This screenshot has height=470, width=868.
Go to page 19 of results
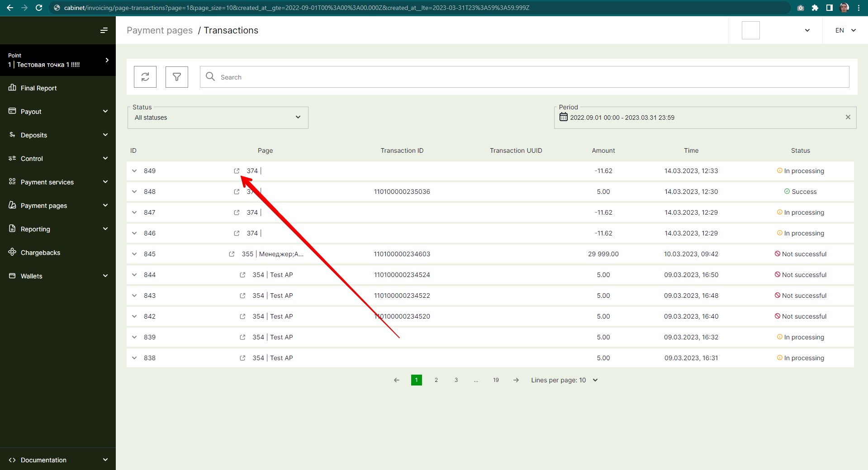click(x=496, y=380)
